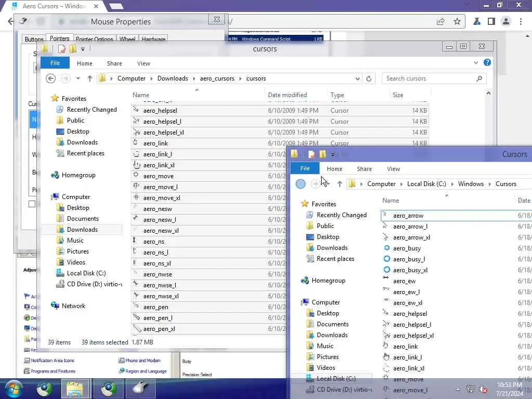532x399 pixels.
Task: Select aero_move file icon in cursors window
Action: tap(136, 176)
